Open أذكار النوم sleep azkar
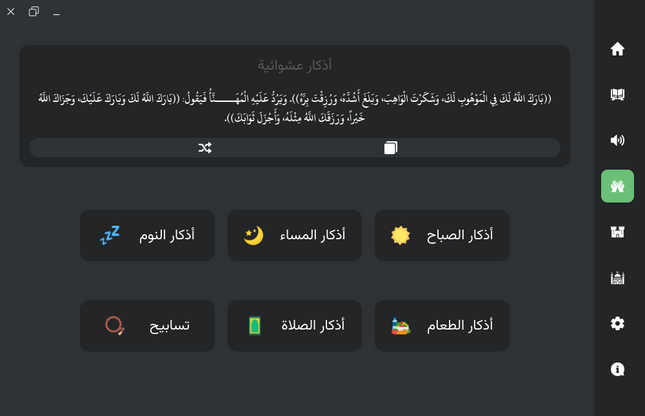 coord(147,235)
